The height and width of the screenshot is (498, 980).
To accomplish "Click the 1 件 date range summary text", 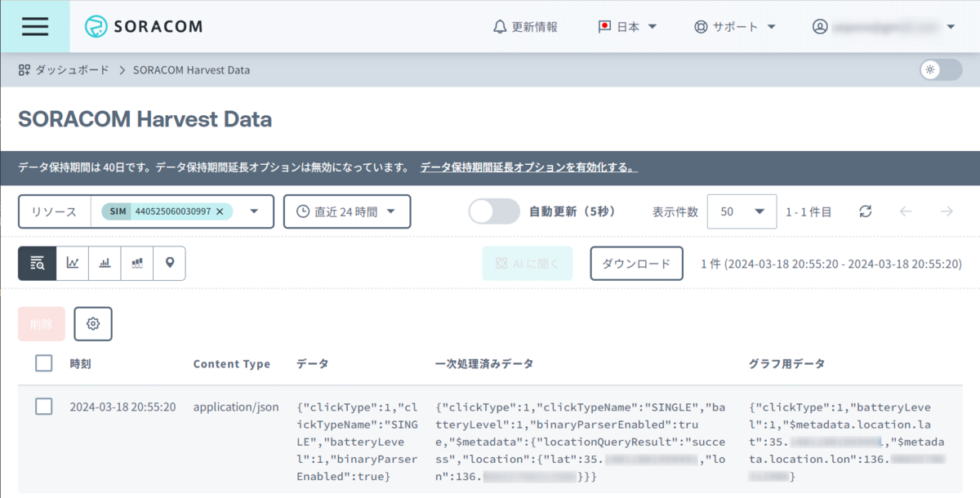I will tap(831, 264).
